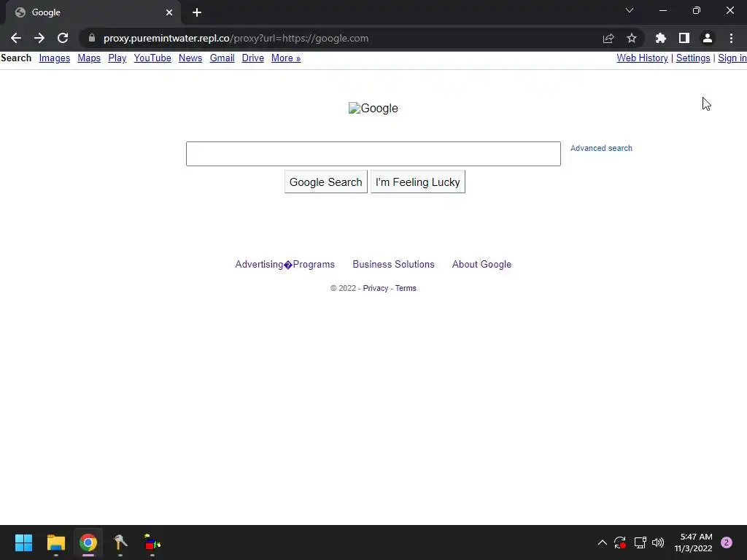Open Web History link
Viewport: 747px width, 560px height.
click(x=642, y=58)
